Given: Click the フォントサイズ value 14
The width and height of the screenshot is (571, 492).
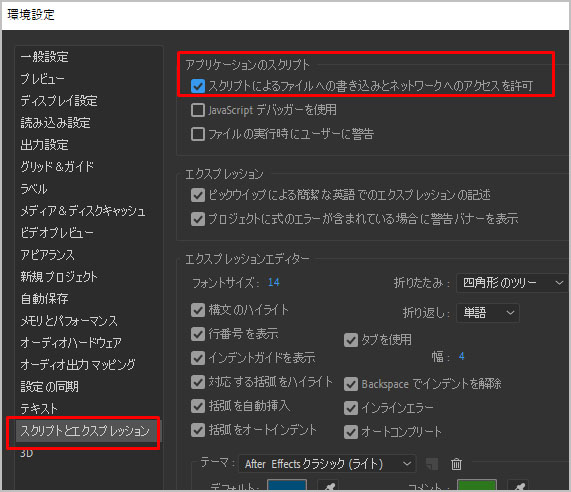Looking at the screenshot, I should (x=273, y=282).
